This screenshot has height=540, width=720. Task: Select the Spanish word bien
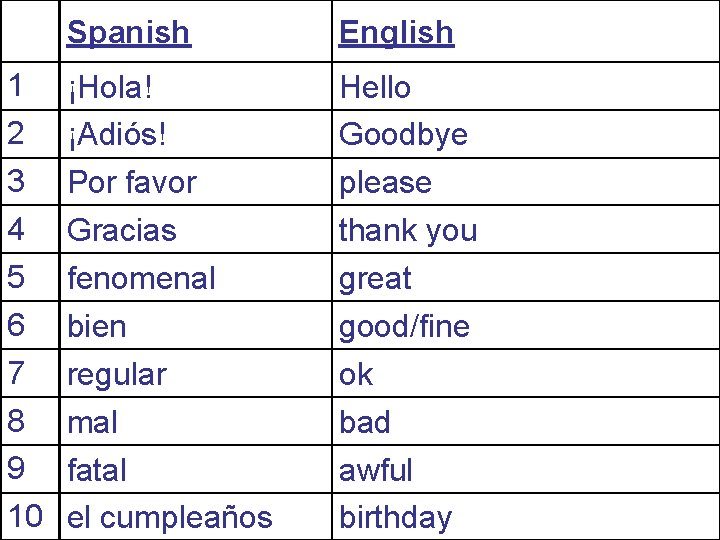97,326
